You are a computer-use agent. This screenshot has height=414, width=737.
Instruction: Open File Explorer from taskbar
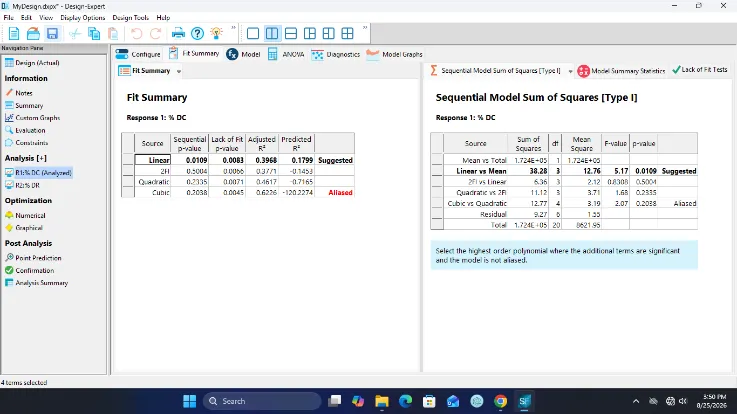tap(382, 401)
